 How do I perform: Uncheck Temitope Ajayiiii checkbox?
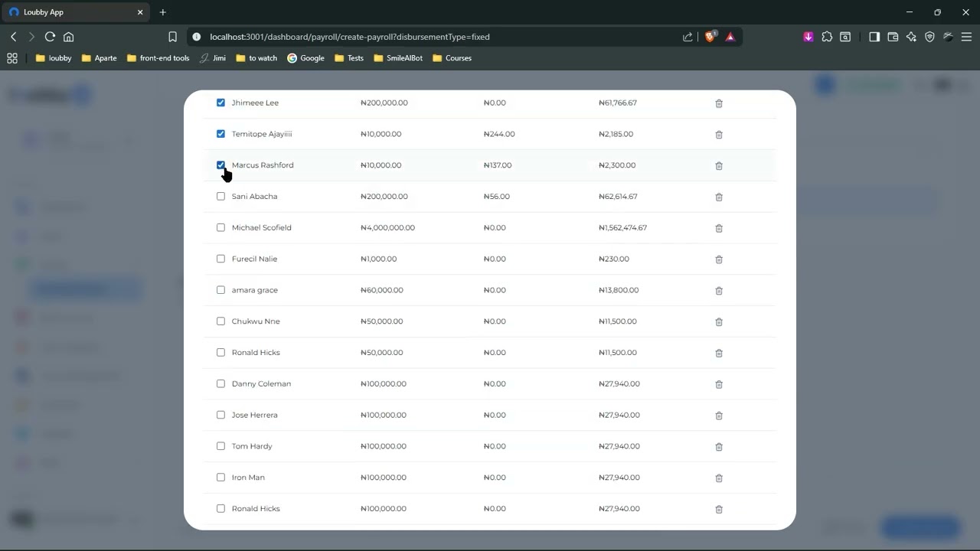click(x=220, y=134)
